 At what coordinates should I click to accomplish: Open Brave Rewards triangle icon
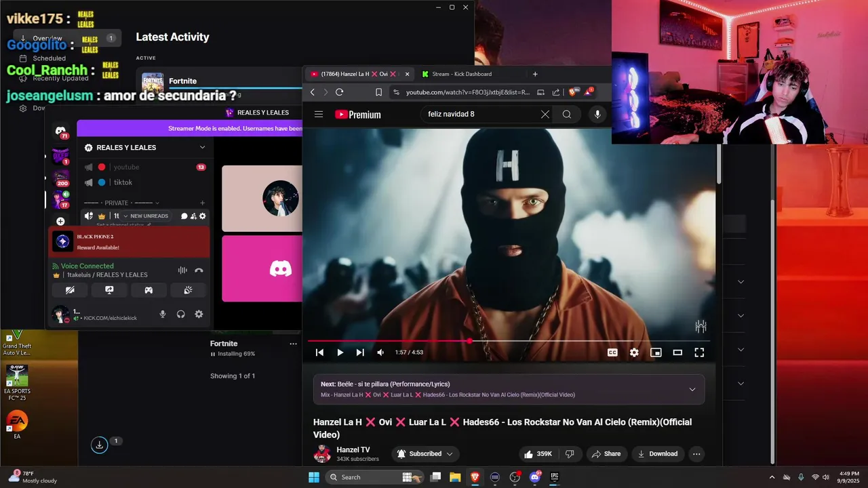589,91
